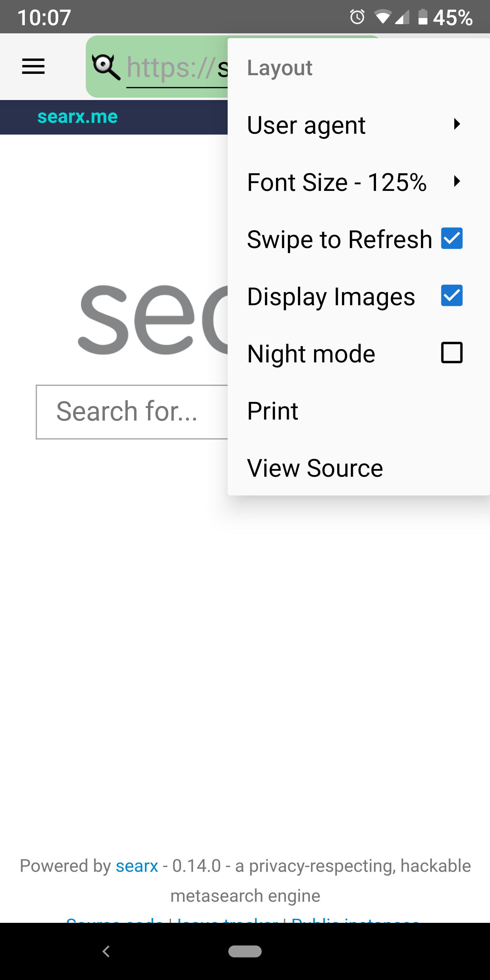The width and height of the screenshot is (490, 980).
Task: Tap the cellular signal status icon
Action: 402,17
